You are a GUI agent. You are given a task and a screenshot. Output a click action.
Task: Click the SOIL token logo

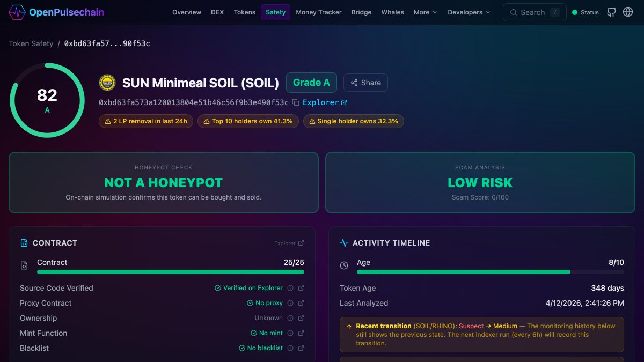coord(107,83)
